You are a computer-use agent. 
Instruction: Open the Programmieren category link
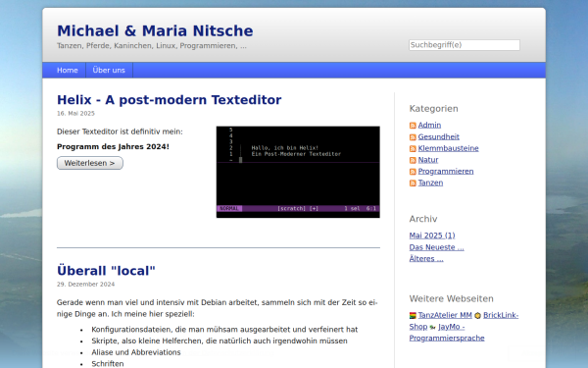(x=446, y=171)
